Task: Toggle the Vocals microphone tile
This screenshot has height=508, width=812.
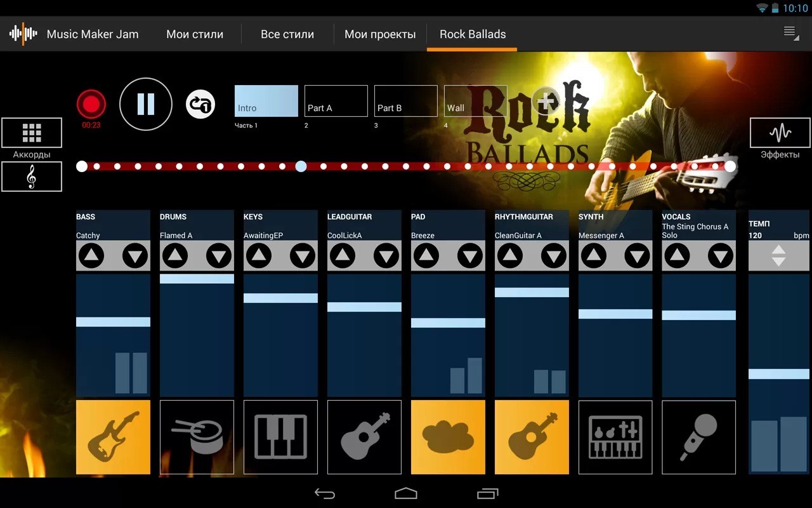Action: pyautogui.click(x=699, y=437)
